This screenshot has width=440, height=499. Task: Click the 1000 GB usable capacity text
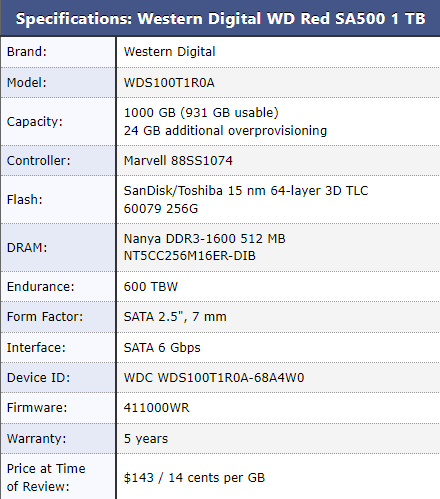pos(201,113)
